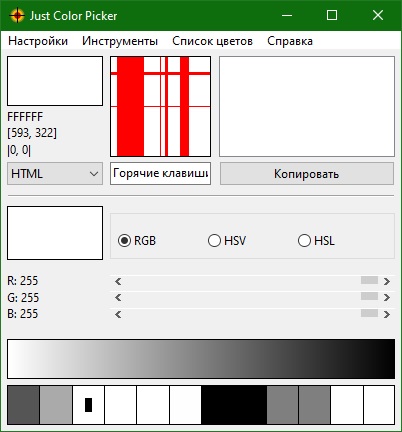Click the left arrow of the B slider
The height and width of the screenshot is (432, 402).
tap(118, 314)
